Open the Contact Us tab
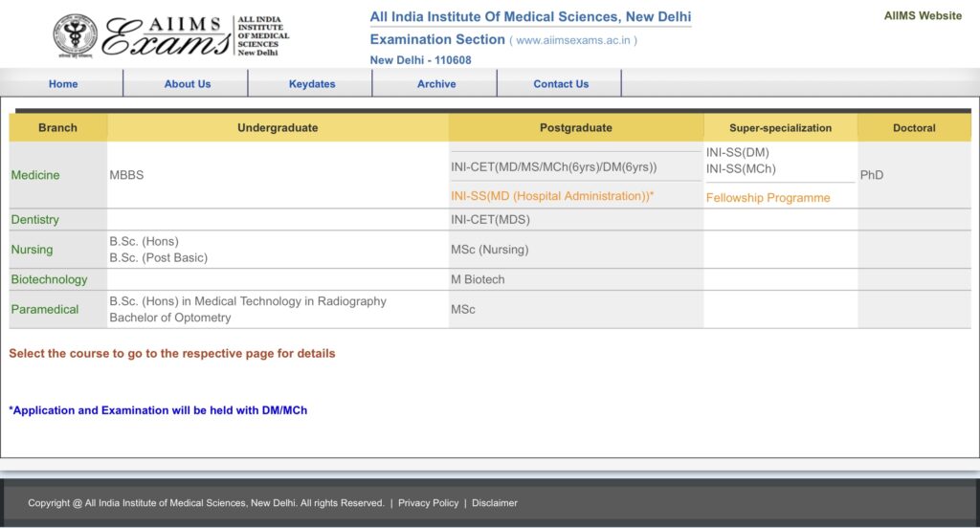Screen dimensions: 980x528 [561, 84]
